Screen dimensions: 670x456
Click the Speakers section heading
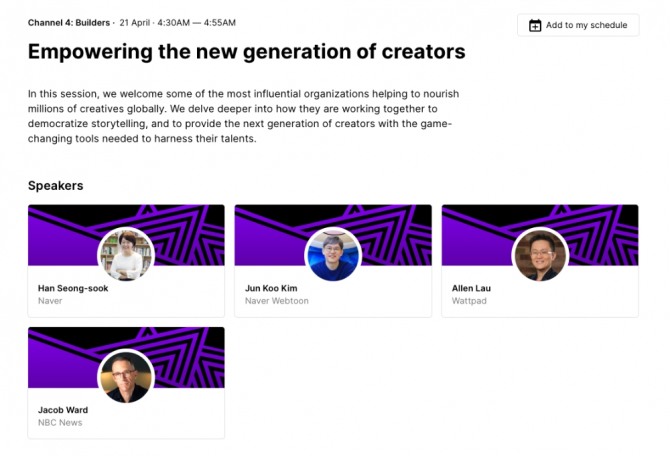[x=56, y=186]
